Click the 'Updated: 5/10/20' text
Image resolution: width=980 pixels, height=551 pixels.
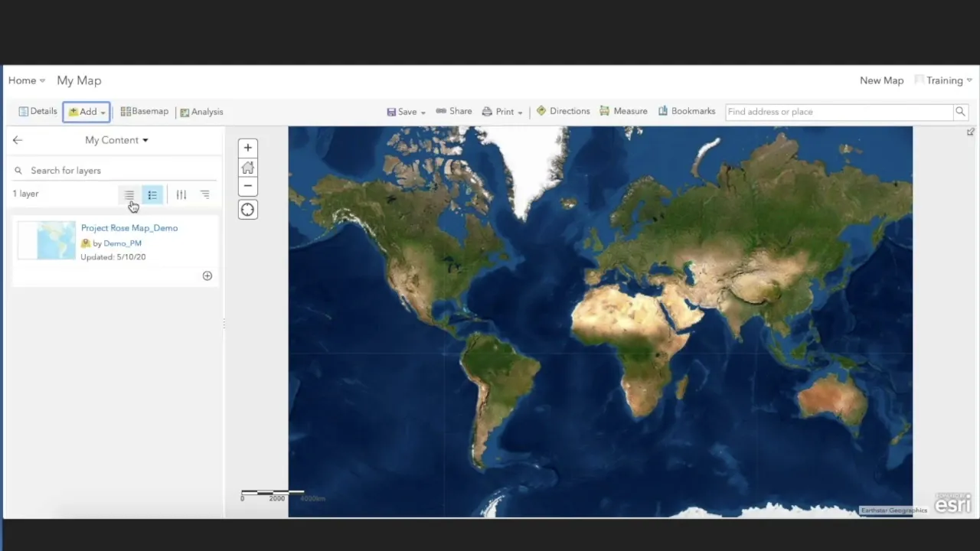tap(113, 257)
